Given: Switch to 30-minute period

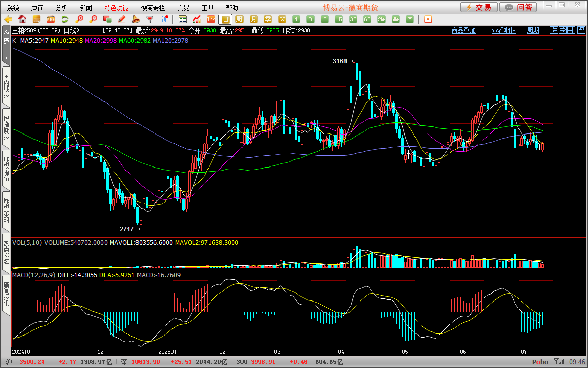Looking at the screenshot, I should tap(353, 19).
